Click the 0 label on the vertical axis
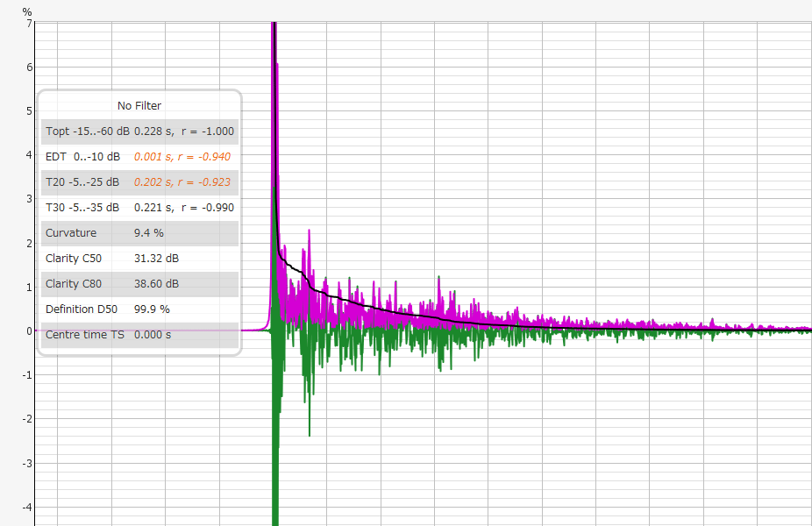 [x=29, y=331]
